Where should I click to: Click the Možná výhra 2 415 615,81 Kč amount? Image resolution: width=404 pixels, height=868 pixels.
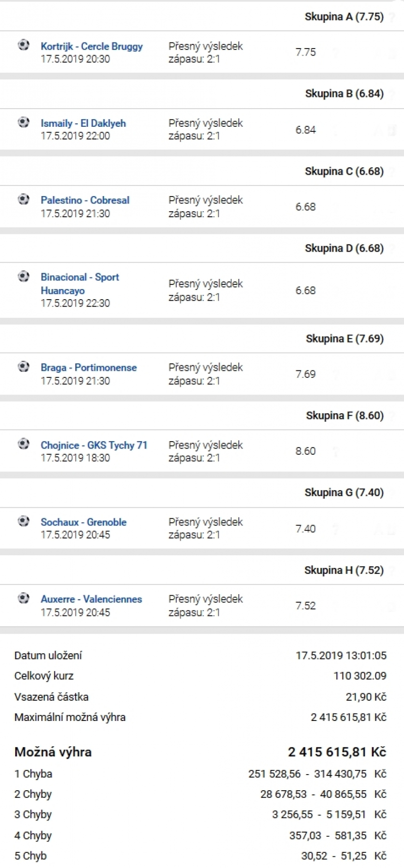[337, 752]
